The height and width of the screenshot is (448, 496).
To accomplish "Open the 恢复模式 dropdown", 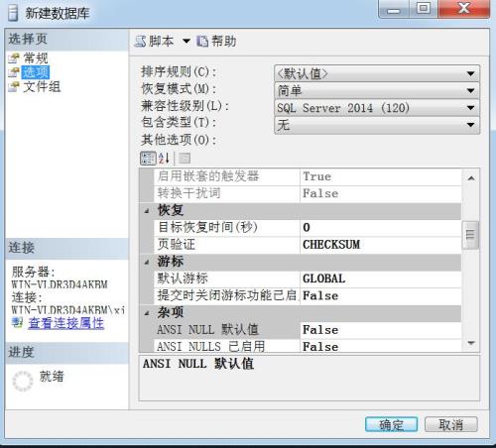I will [x=377, y=90].
